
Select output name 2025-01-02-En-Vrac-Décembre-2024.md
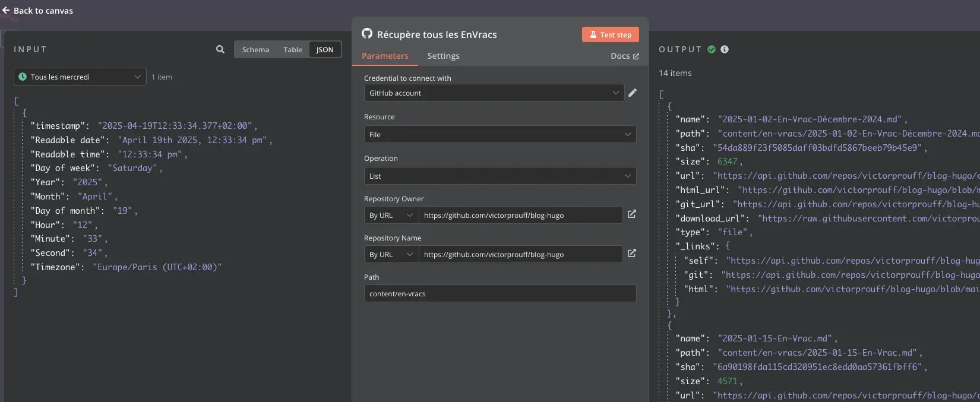coord(810,119)
